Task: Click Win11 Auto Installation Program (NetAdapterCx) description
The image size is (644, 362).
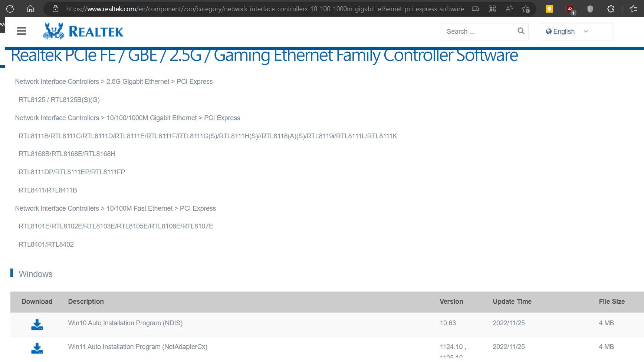Action: click(x=138, y=347)
